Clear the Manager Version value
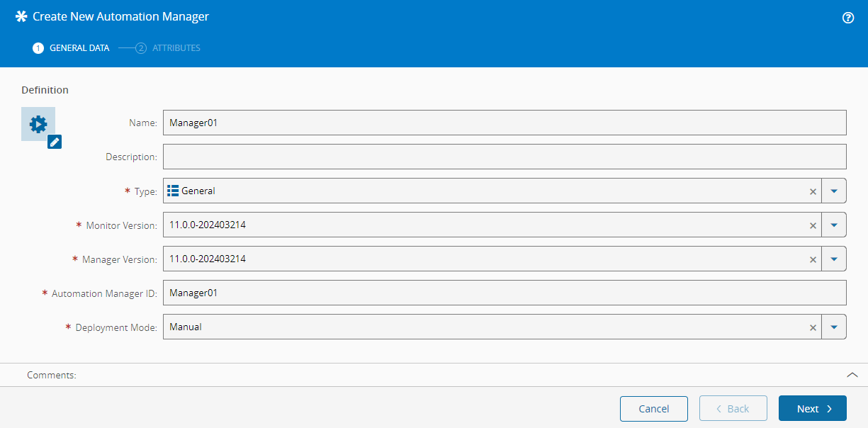The width and height of the screenshot is (868, 428). [x=813, y=259]
